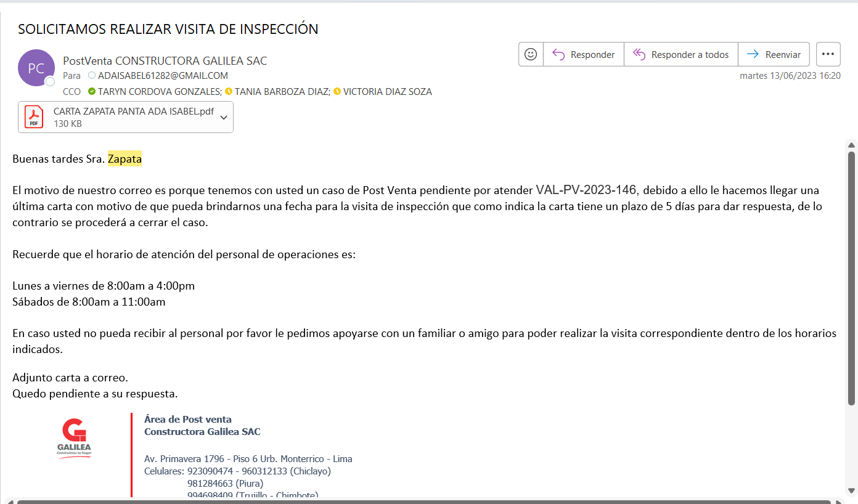
Task: Click CCO recipient TARYN CORDOVA GONZALES
Action: coord(159,92)
